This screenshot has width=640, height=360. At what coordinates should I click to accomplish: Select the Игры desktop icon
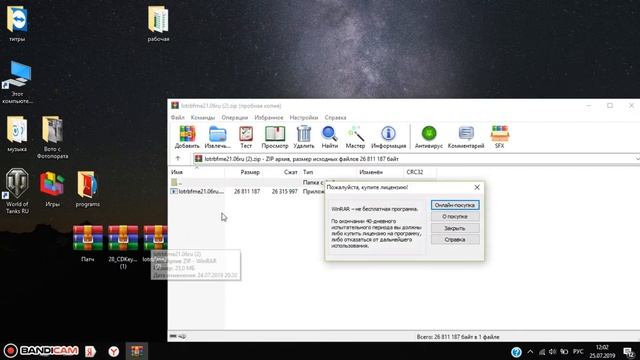[x=52, y=189]
